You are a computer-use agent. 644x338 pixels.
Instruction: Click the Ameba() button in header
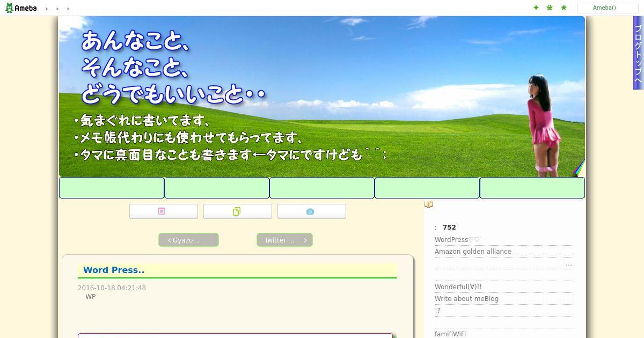click(x=608, y=8)
